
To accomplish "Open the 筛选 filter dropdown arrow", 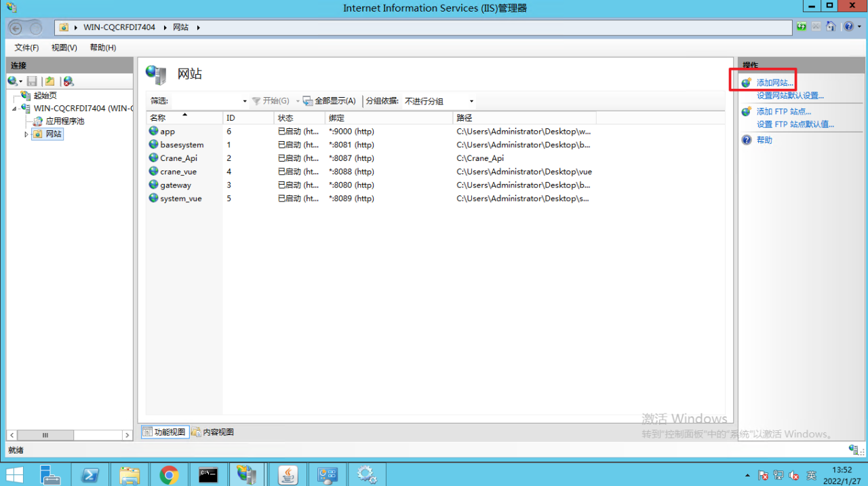I will point(245,101).
